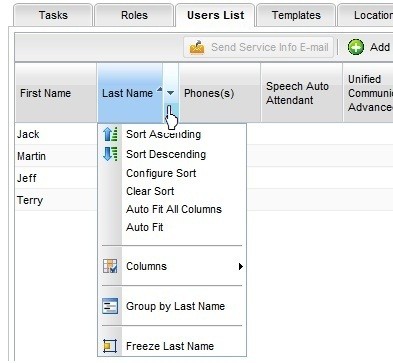Click the Freeze Last Name icon
This screenshot has width=393, height=363.
tap(110, 346)
